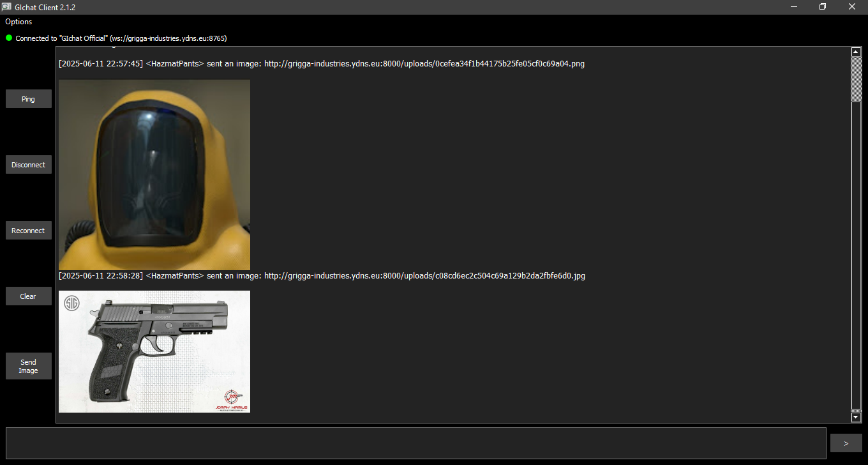Open the yellow hazmat suit image

tap(154, 174)
